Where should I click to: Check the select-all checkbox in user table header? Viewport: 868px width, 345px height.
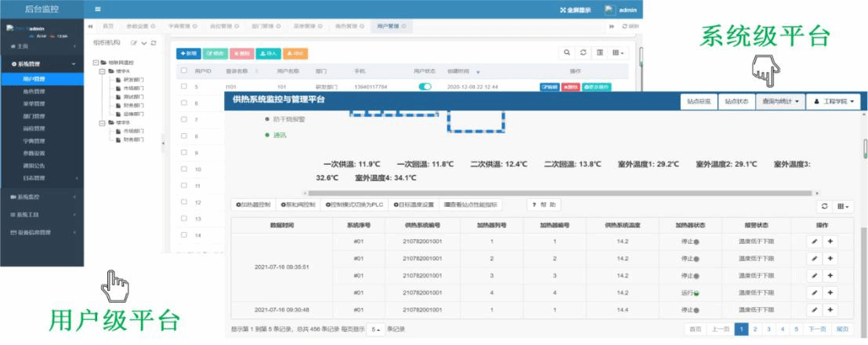coord(184,71)
